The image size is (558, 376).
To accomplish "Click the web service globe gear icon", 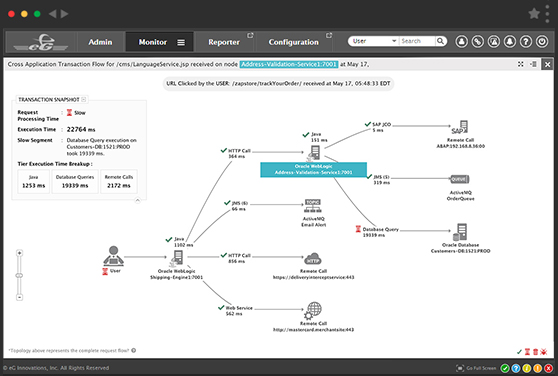I will click(313, 311).
